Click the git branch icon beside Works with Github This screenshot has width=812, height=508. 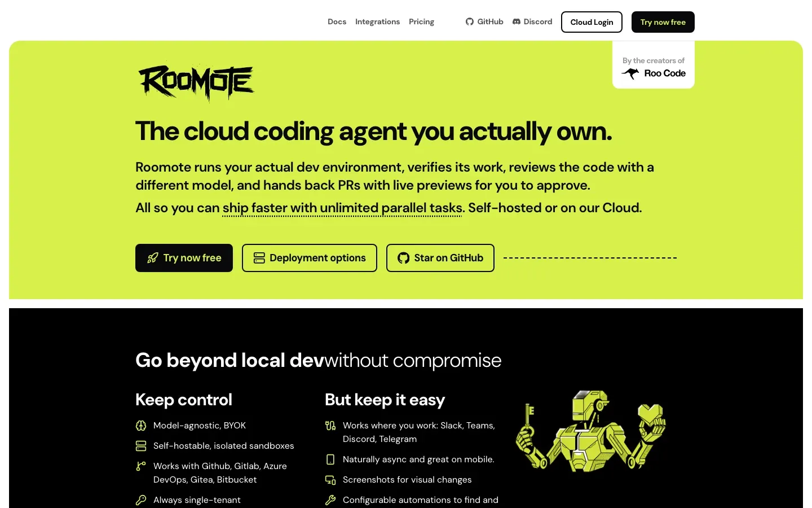(141, 466)
